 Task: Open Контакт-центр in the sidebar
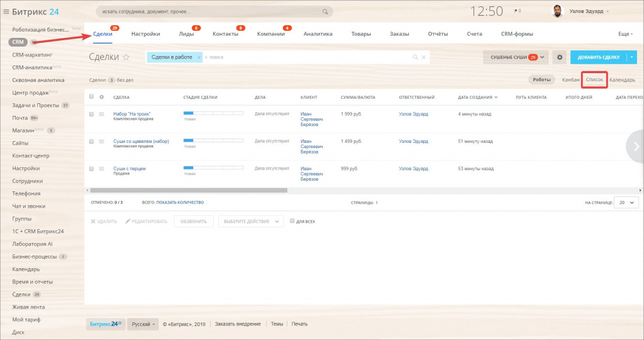[30, 156]
